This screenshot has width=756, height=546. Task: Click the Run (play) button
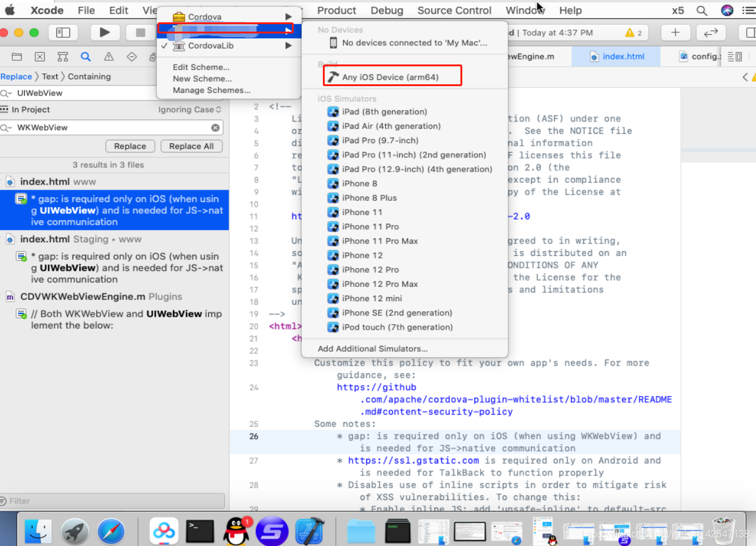105,33
